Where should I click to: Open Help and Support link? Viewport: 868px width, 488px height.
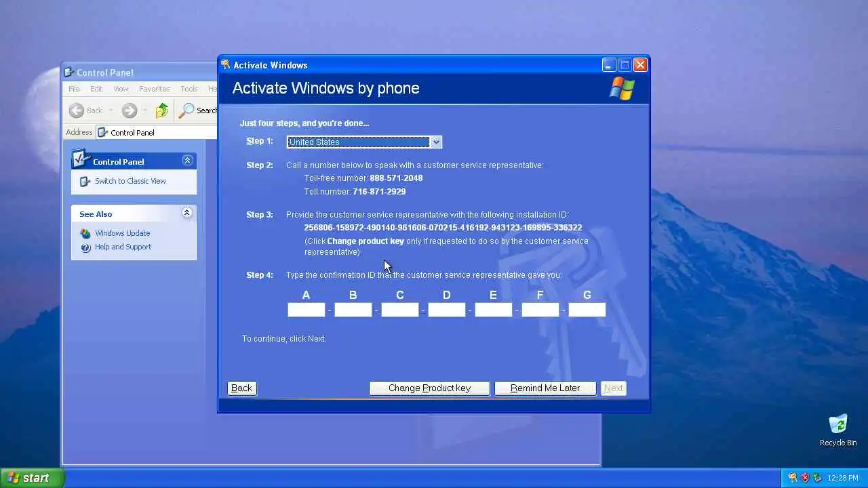coord(123,247)
